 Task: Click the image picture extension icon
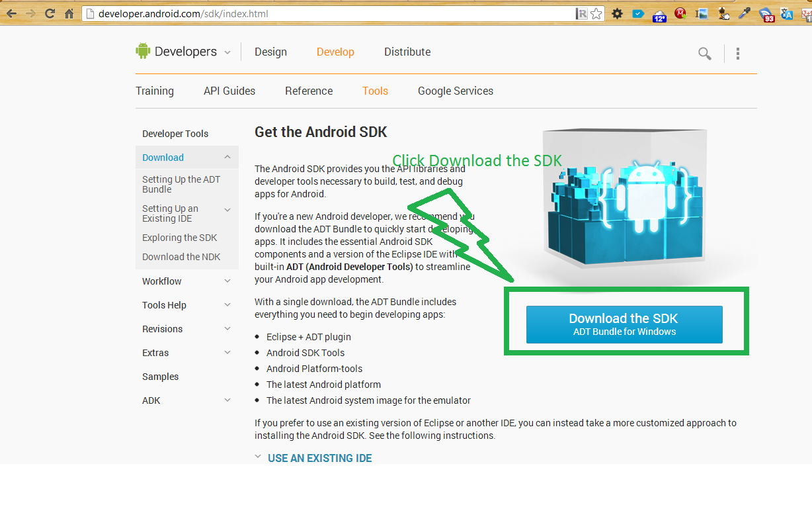pos(702,14)
